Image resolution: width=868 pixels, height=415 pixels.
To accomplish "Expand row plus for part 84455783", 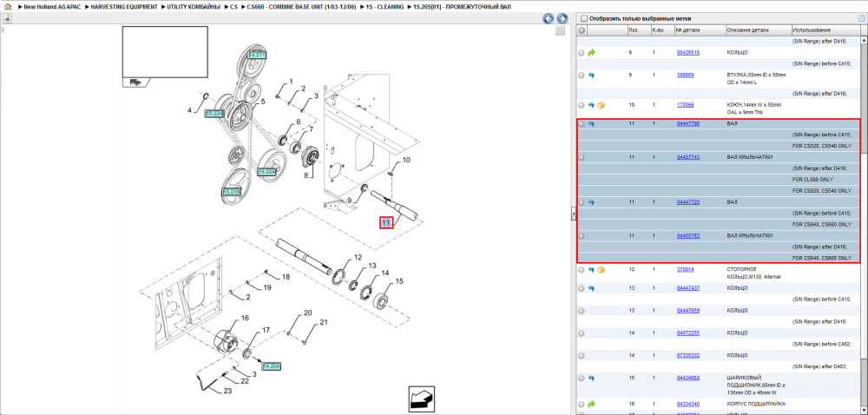I will [582, 236].
